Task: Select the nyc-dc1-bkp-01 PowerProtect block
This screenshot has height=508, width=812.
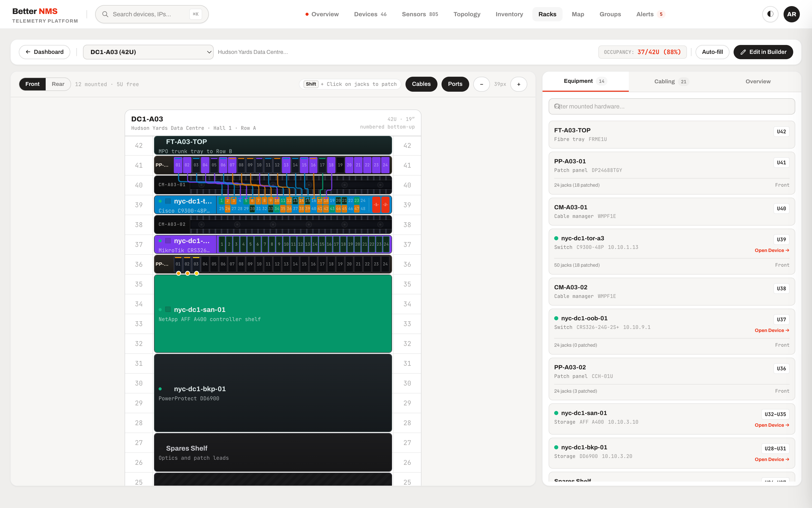Action: [273, 393]
